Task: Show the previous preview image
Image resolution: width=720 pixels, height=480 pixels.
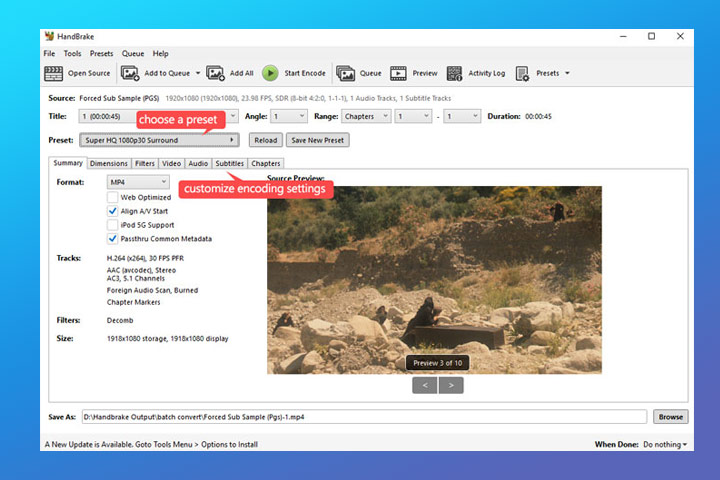Action: point(425,385)
